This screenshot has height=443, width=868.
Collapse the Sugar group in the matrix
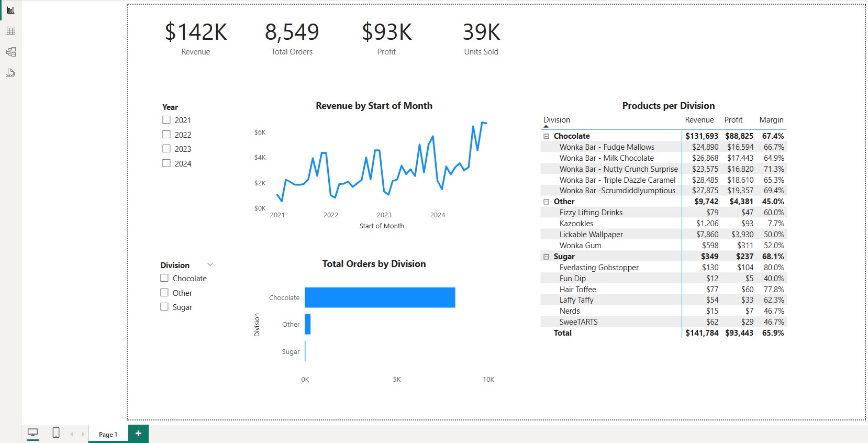[547, 257]
